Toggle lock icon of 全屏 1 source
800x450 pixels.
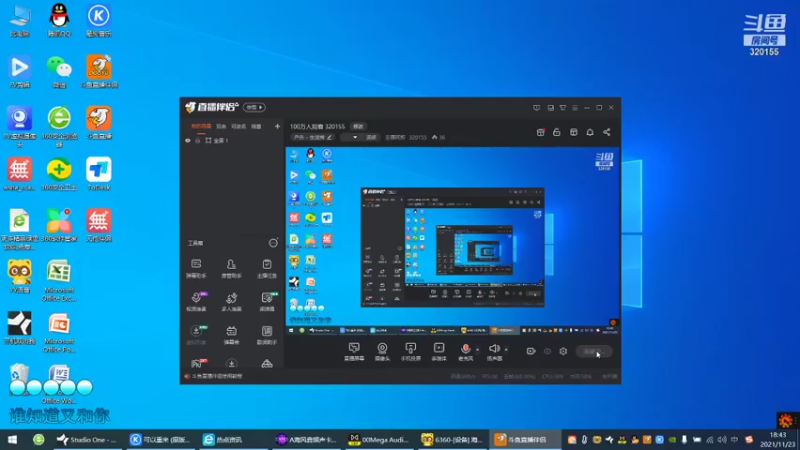(x=198, y=140)
